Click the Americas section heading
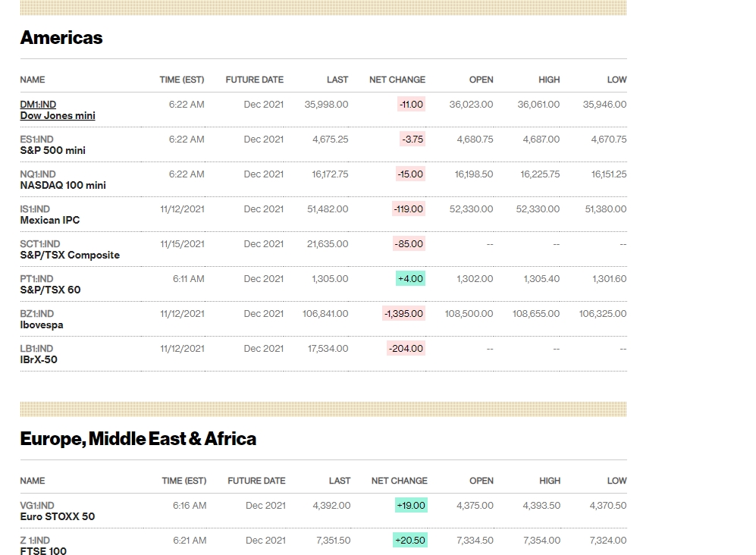This screenshot has width=756, height=555. pyautogui.click(x=61, y=38)
